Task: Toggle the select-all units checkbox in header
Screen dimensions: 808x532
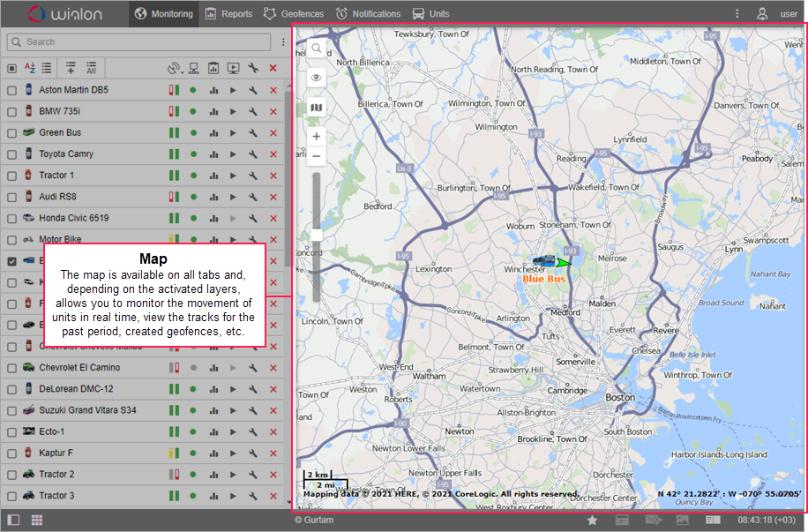Action: (11, 68)
